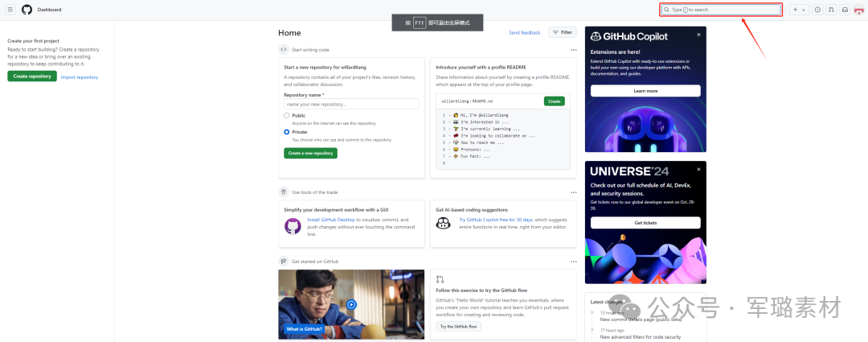Viewport: 868px width, 342px height.
Task: Open Try GitHub Copilot free for 30 days link
Action: click(496, 220)
